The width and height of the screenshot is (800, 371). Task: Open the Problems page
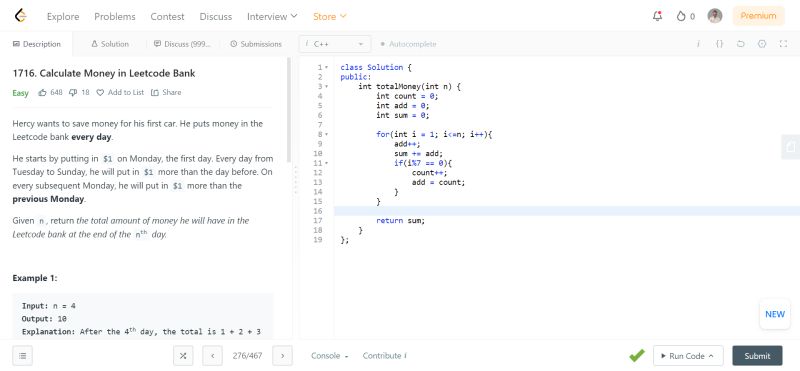[115, 16]
